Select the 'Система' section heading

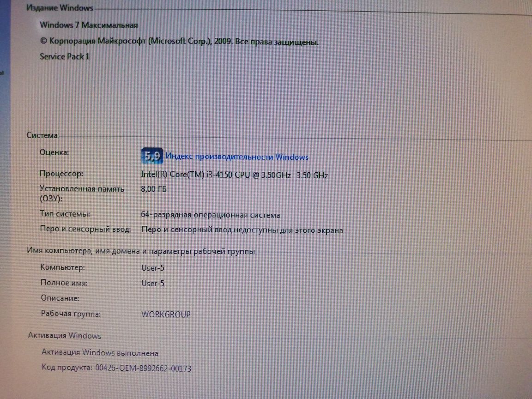[42, 135]
